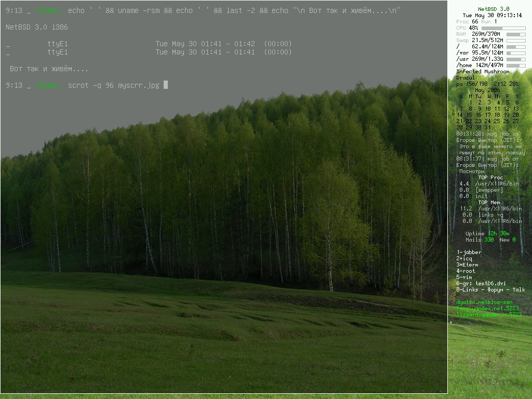Click the /usr disk usage bar
This screenshot has height=399, width=532.
tap(516, 59)
